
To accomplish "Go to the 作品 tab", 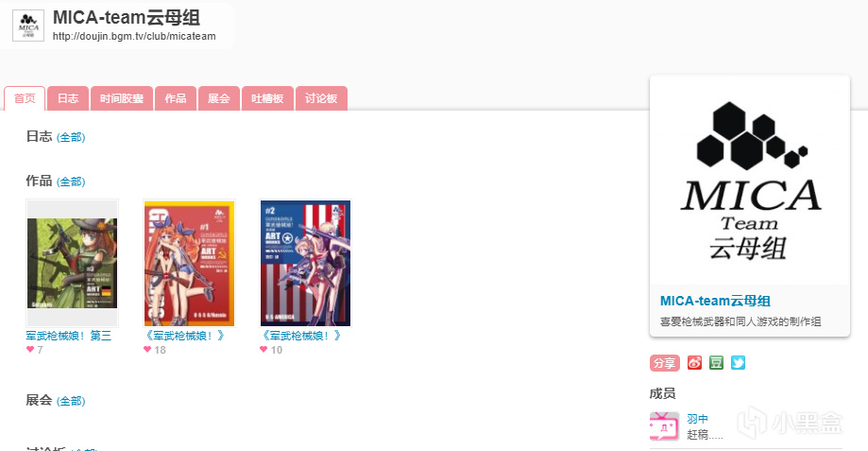I will pyautogui.click(x=176, y=98).
